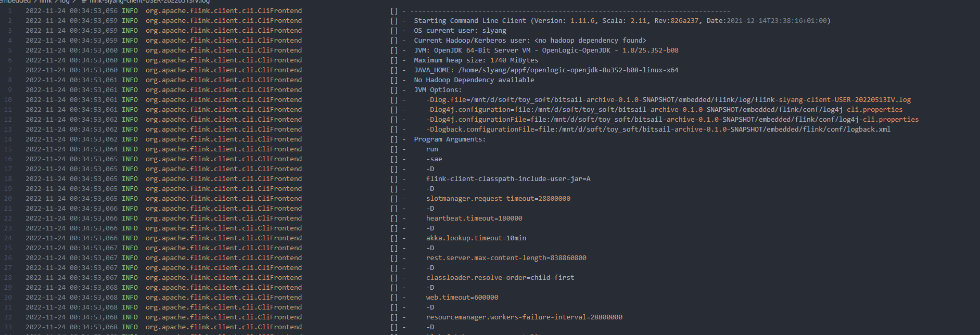Click the empty brackets on line 12
The image size is (980, 335).
pyautogui.click(x=394, y=120)
